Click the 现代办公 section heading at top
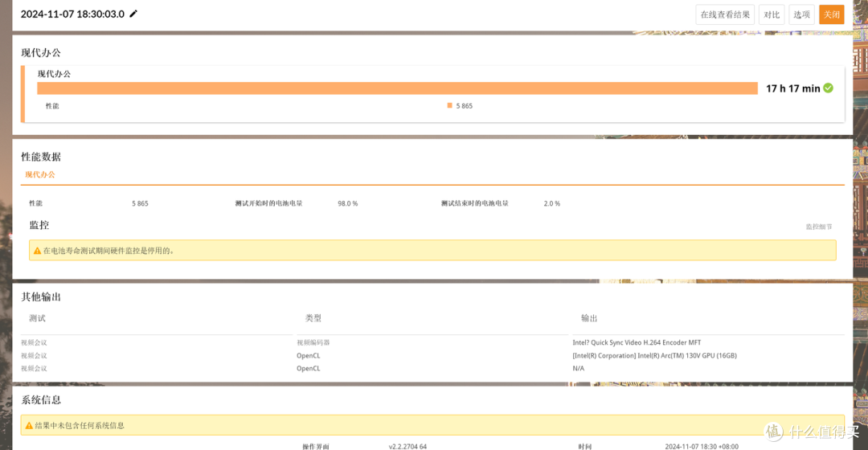 tap(41, 53)
